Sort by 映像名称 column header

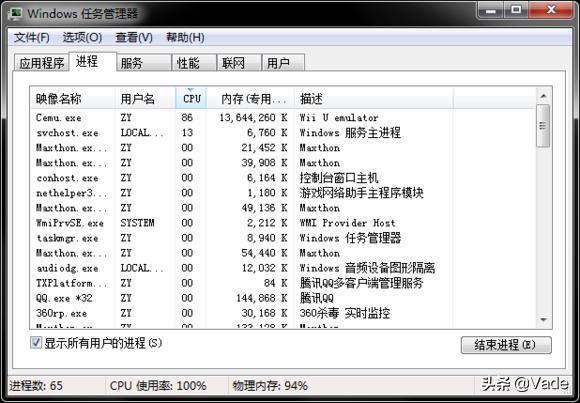pyautogui.click(x=72, y=99)
